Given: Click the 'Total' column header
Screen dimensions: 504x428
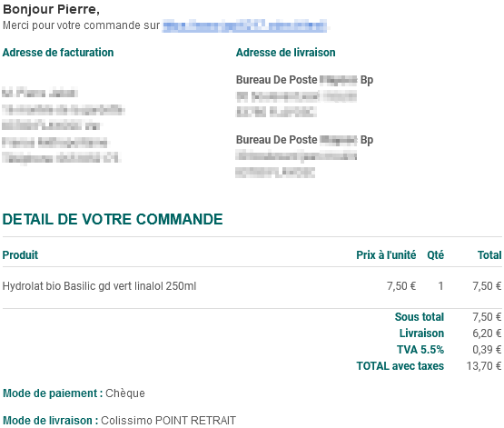Looking at the screenshot, I should [489, 255].
